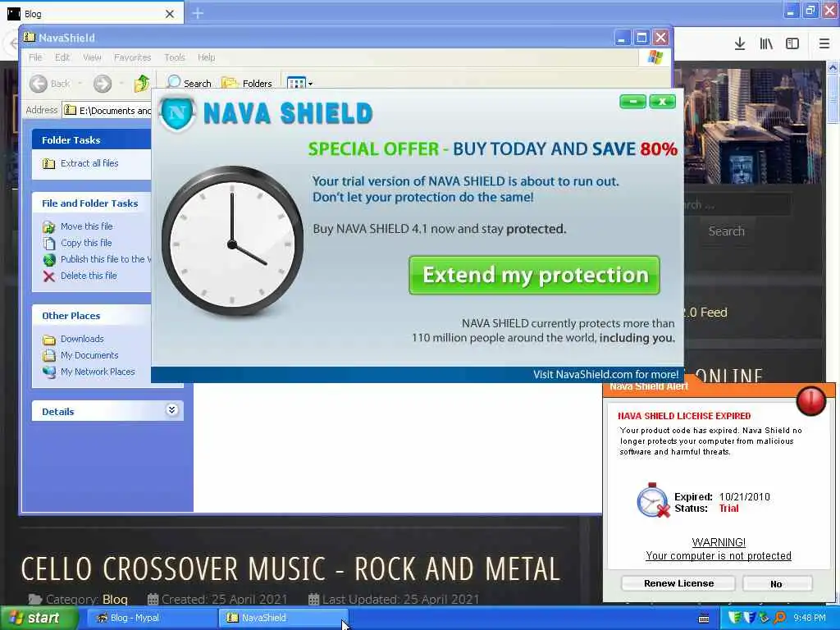Image resolution: width=840 pixels, height=630 pixels.
Task: Click the taskbar clock 9:48 PM
Action: 810,619
